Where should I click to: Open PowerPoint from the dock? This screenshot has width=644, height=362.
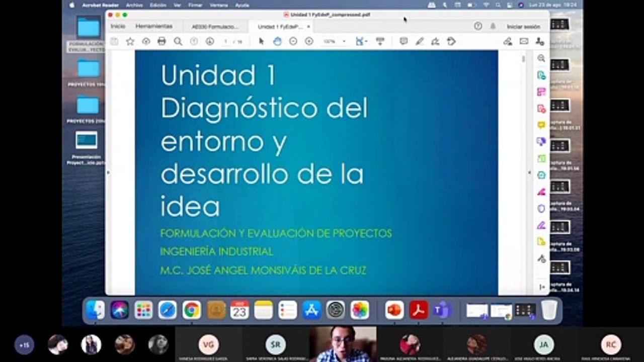(x=394, y=310)
